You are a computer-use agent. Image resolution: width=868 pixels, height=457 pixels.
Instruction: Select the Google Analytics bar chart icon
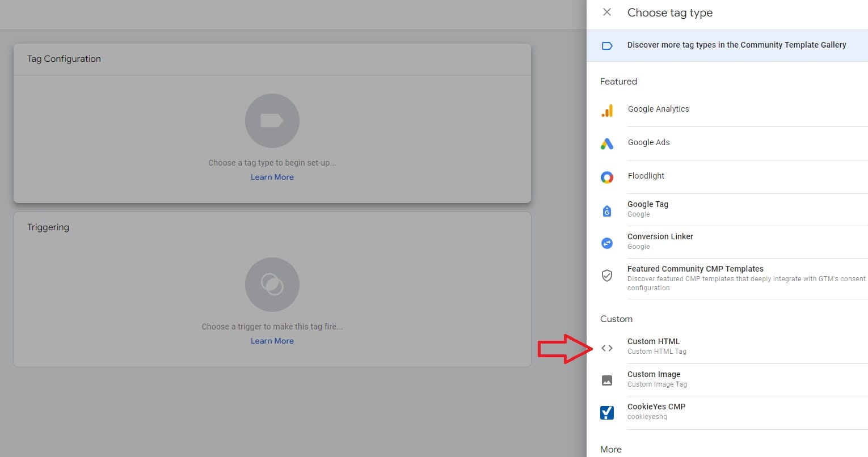click(607, 111)
